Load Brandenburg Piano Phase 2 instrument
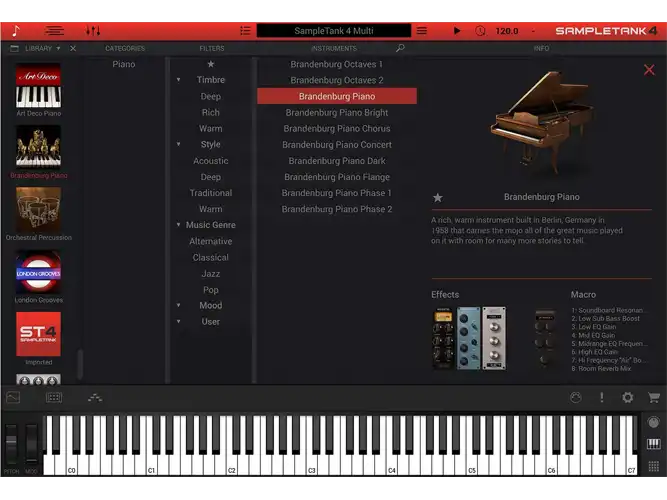The width and height of the screenshot is (667, 500). coord(336,209)
